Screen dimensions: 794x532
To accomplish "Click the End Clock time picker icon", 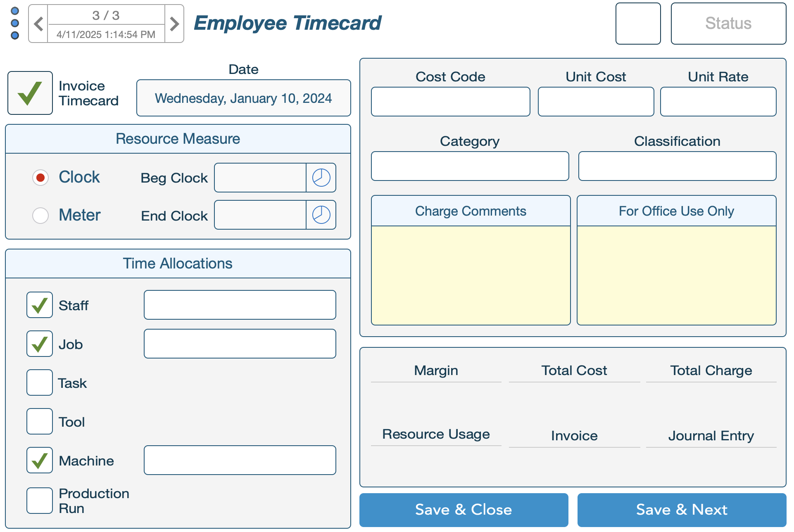I will pos(321,215).
